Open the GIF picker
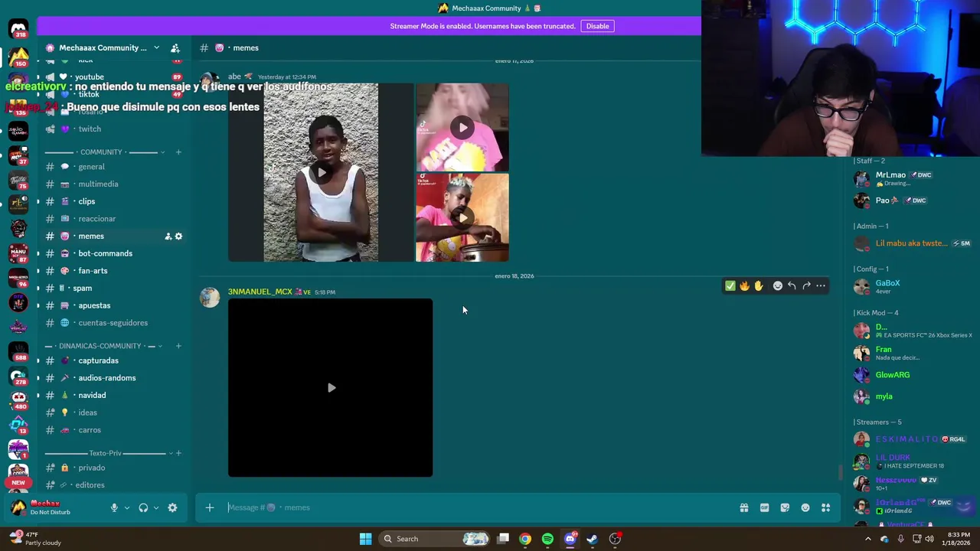 click(x=764, y=507)
